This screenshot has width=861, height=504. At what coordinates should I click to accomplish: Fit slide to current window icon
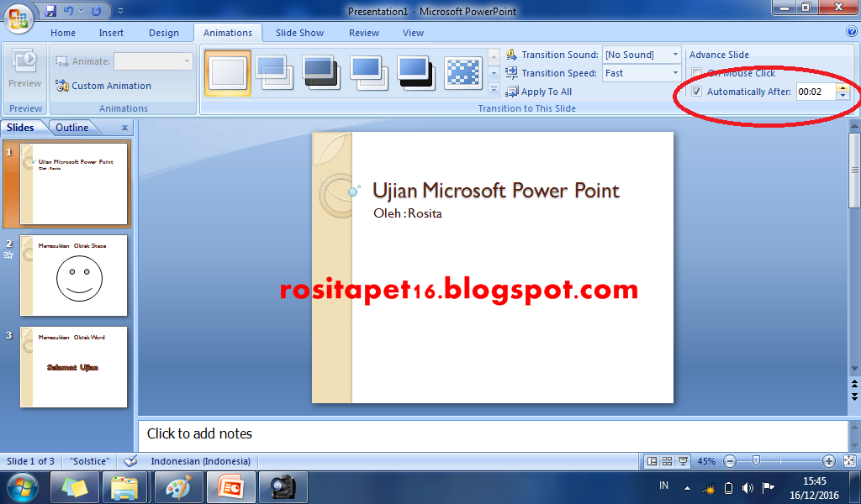tap(849, 461)
